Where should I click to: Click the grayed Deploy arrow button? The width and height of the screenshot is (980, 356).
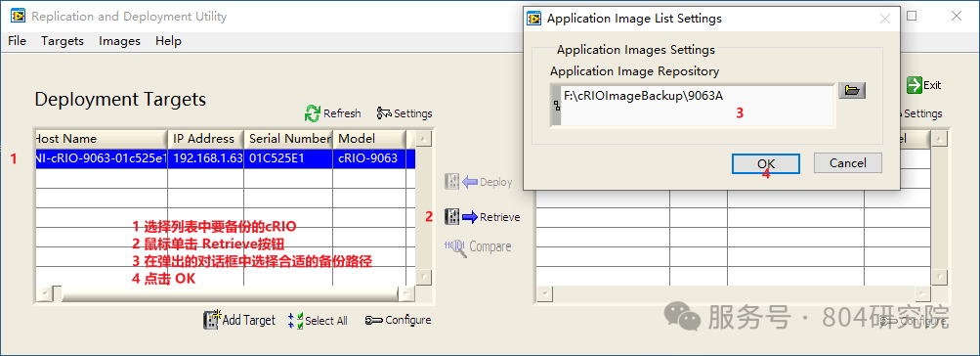coord(479,182)
